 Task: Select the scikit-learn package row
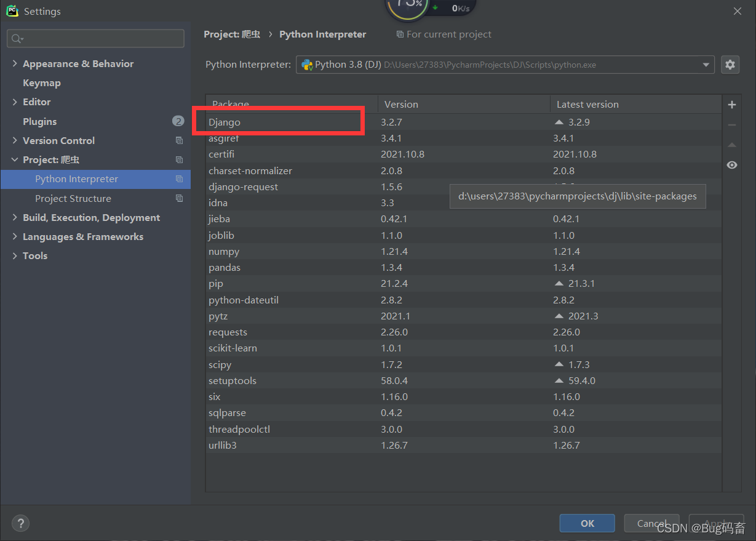[x=464, y=348]
